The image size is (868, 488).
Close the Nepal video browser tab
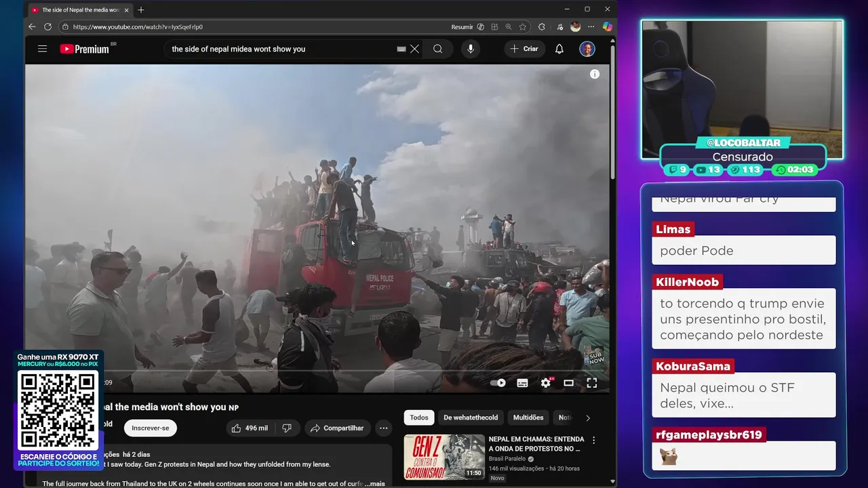click(126, 10)
